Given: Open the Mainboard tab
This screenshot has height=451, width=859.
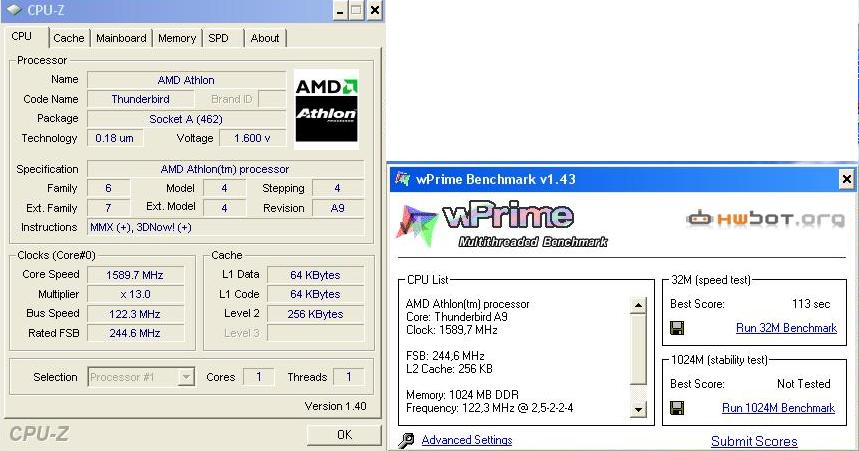Looking at the screenshot, I should click(x=121, y=38).
